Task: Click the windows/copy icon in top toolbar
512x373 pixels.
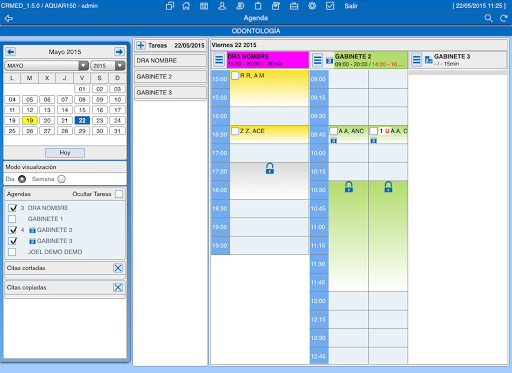Action: [170, 6]
